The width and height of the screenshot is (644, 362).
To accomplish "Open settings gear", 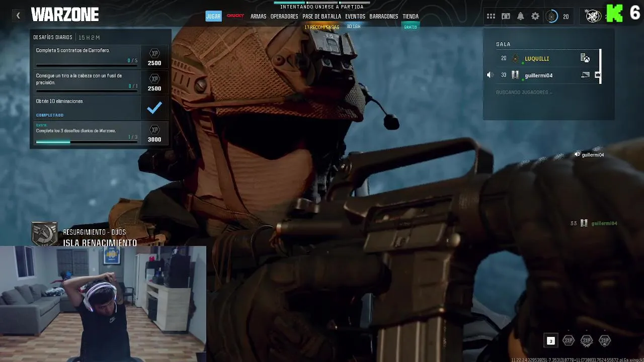I will tap(535, 16).
